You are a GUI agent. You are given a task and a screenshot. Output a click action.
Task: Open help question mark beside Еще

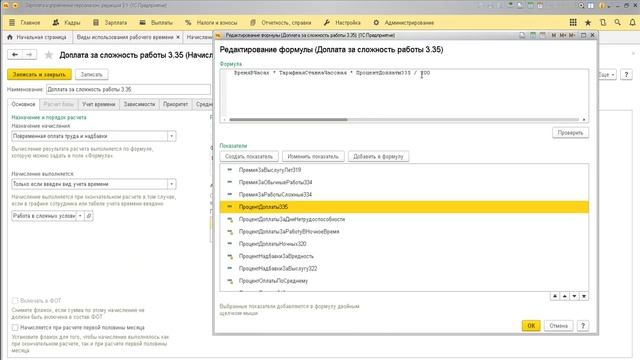626,75
